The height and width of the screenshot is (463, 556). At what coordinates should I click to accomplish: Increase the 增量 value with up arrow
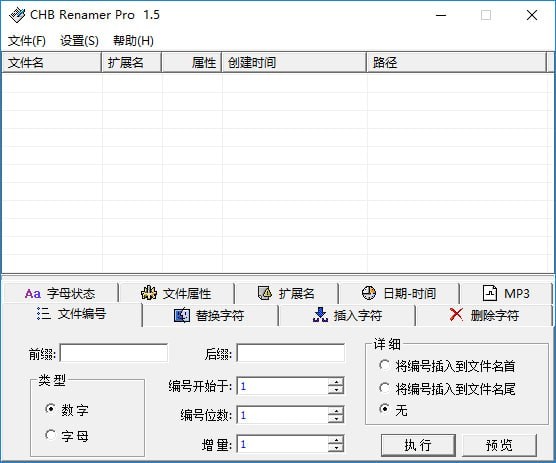[x=336, y=440]
